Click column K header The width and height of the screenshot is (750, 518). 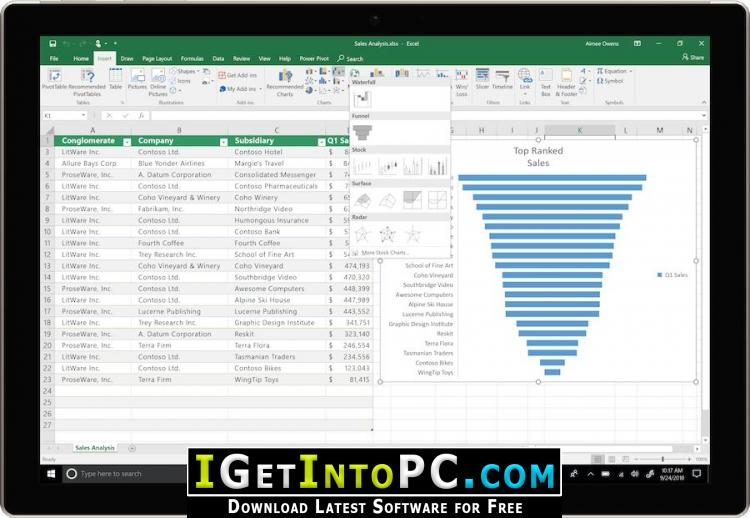tap(579, 130)
